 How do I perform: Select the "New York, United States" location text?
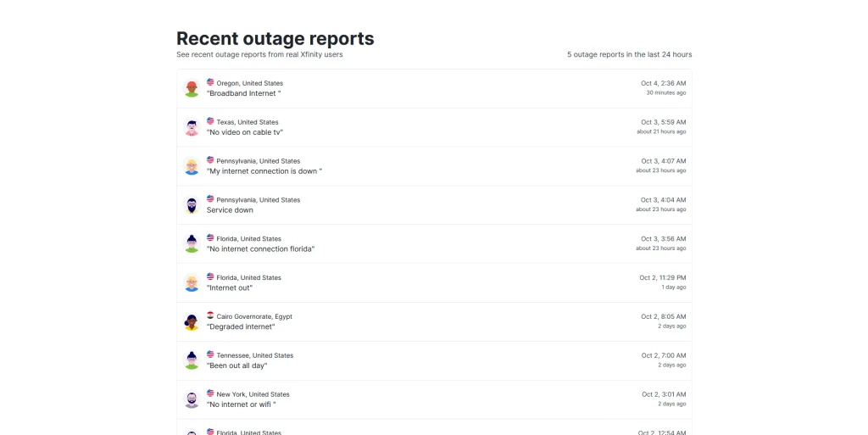click(x=253, y=394)
